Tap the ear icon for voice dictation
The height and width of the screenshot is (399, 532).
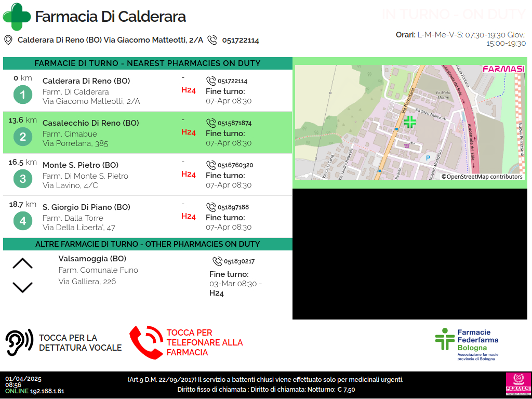click(19, 342)
